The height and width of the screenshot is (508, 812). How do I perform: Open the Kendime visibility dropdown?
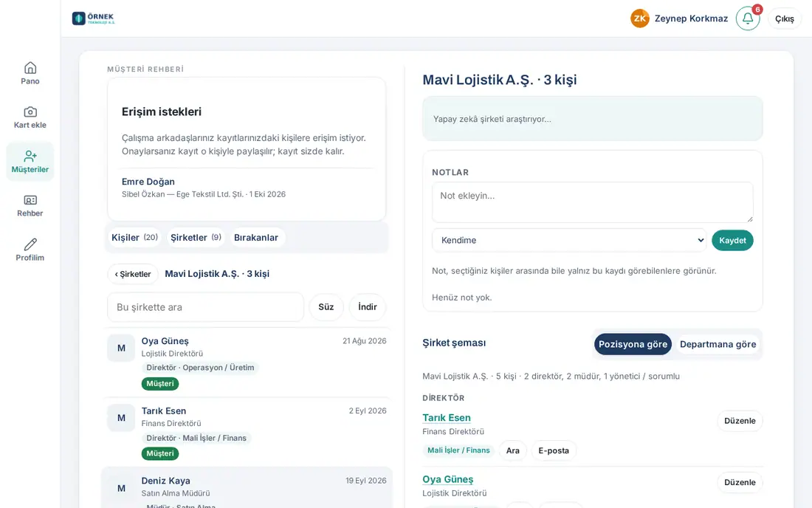point(569,240)
